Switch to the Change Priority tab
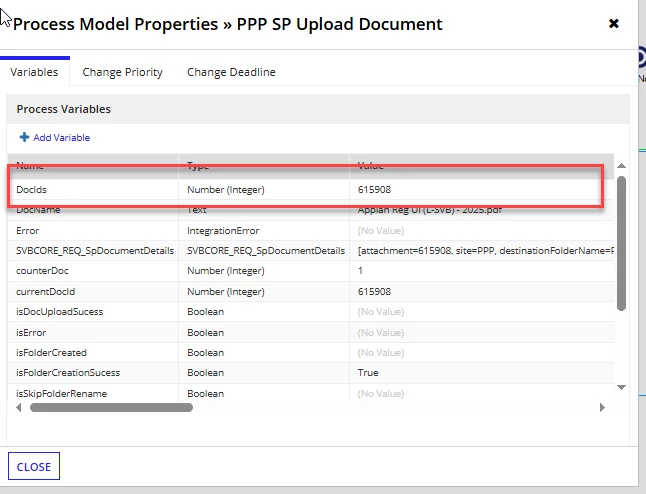 [x=122, y=72]
